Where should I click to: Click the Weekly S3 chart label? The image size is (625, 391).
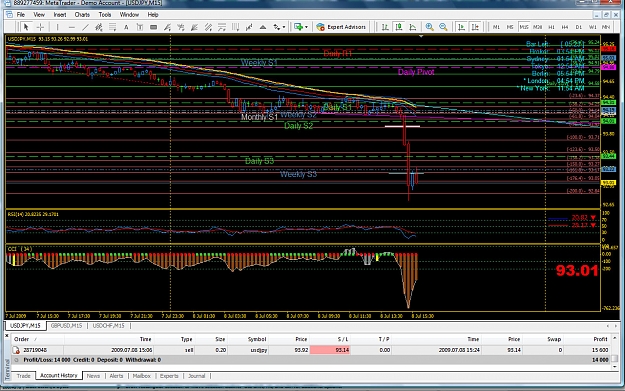coord(298,174)
